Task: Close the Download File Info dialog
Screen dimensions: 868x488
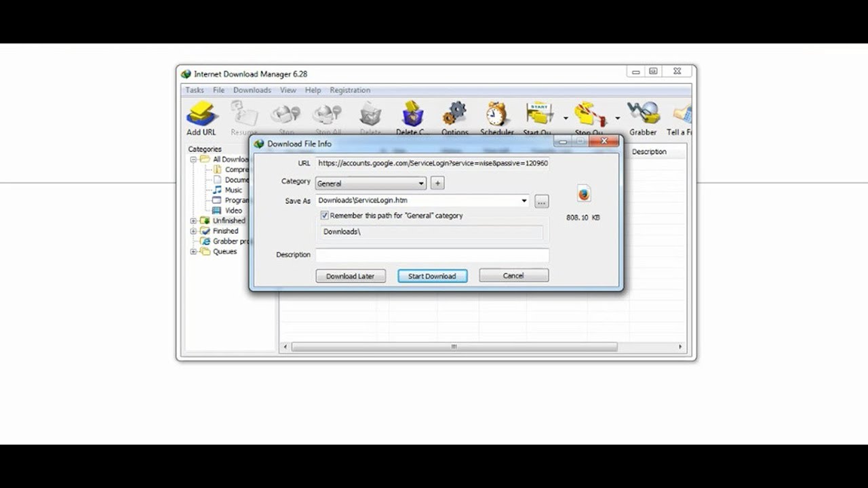Action: tap(604, 141)
